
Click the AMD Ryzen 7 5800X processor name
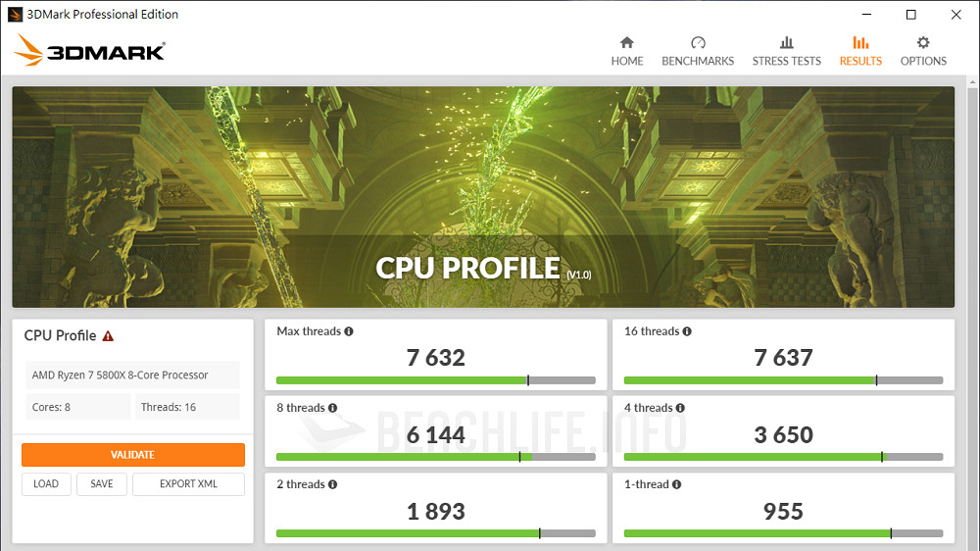(120, 376)
